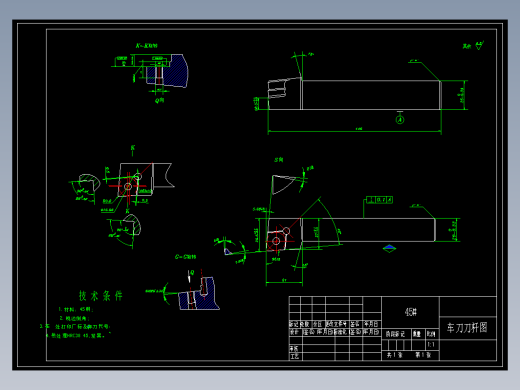Select the 工艺 row label in title block
Image resolution: width=520 pixels, height=390 pixels.
pyautogui.click(x=294, y=356)
